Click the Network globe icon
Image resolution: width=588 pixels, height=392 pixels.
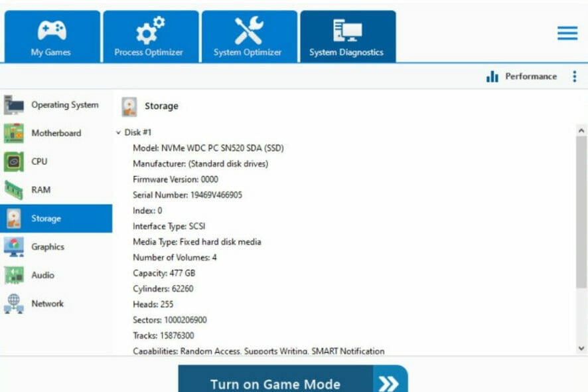(14, 304)
